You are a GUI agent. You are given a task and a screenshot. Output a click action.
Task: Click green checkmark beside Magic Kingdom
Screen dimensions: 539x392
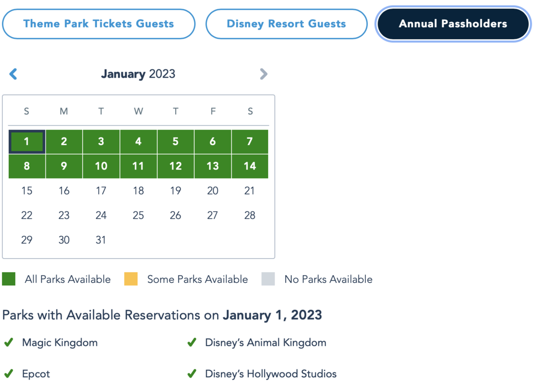coord(9,342)
